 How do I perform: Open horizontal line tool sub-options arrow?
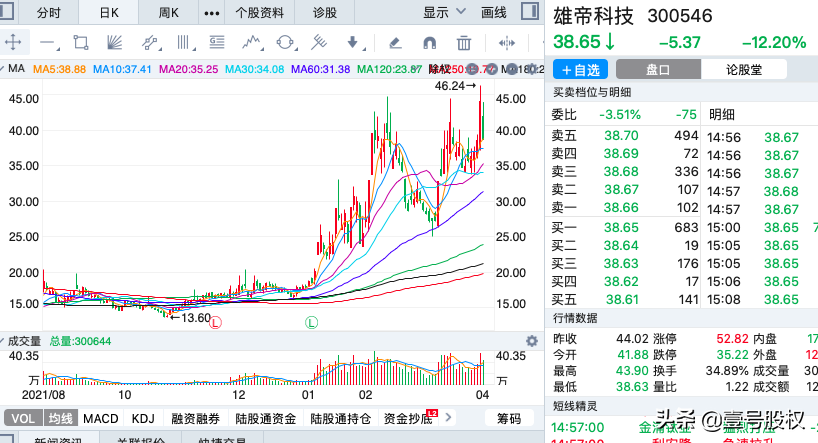point(57,49)
